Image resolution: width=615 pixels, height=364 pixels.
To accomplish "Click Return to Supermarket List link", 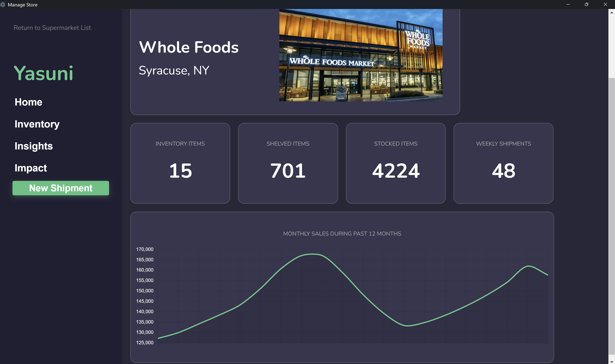I will (x=52, y=28).
